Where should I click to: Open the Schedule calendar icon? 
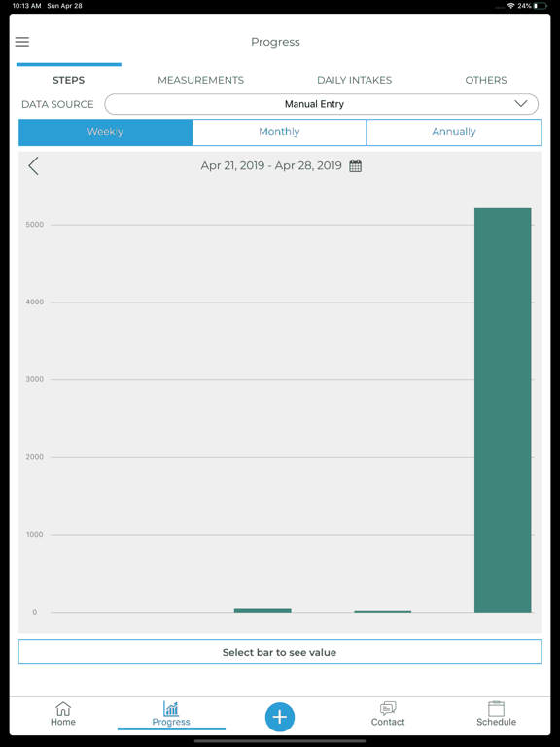click(496, 708)
